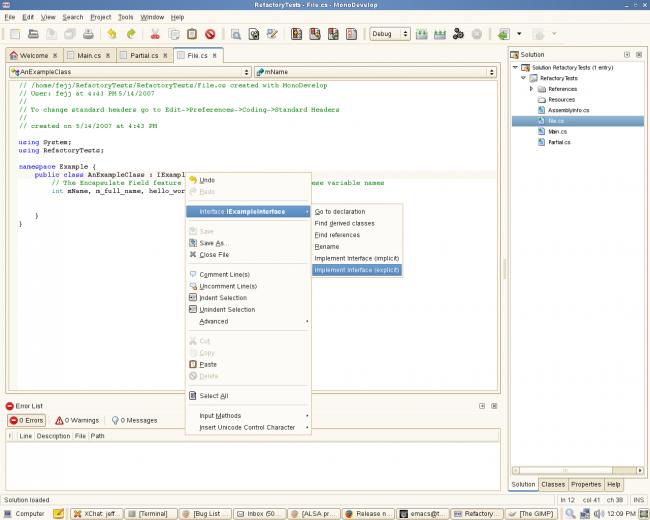Collapse the Solution Refactory Tests node

click(x=515, y=67)
